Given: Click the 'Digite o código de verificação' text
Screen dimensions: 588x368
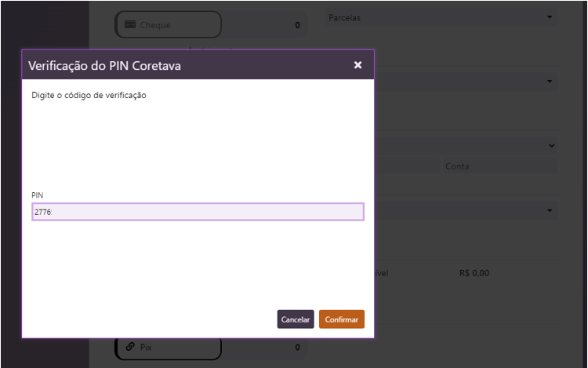Looking at the screenshot, I should (x=89, y=95).
